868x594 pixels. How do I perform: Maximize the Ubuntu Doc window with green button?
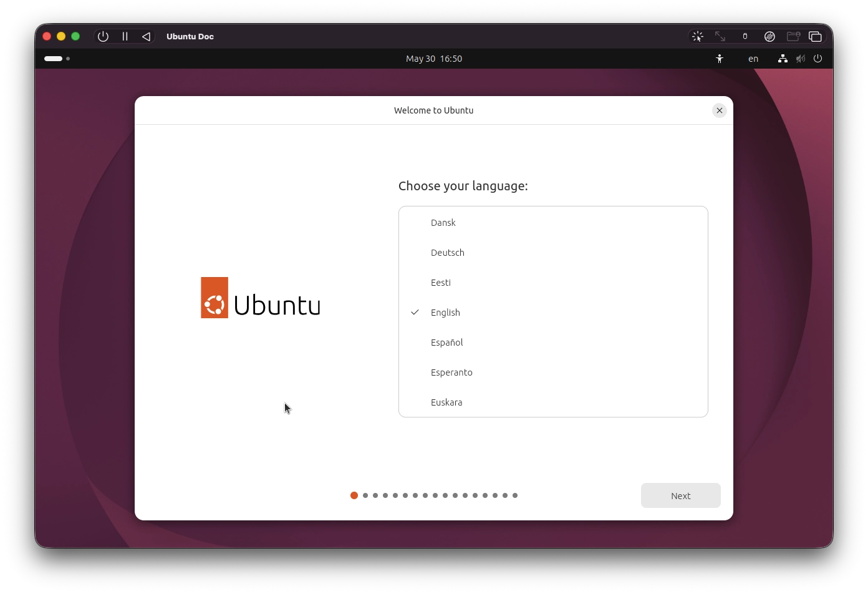(75, 36)
